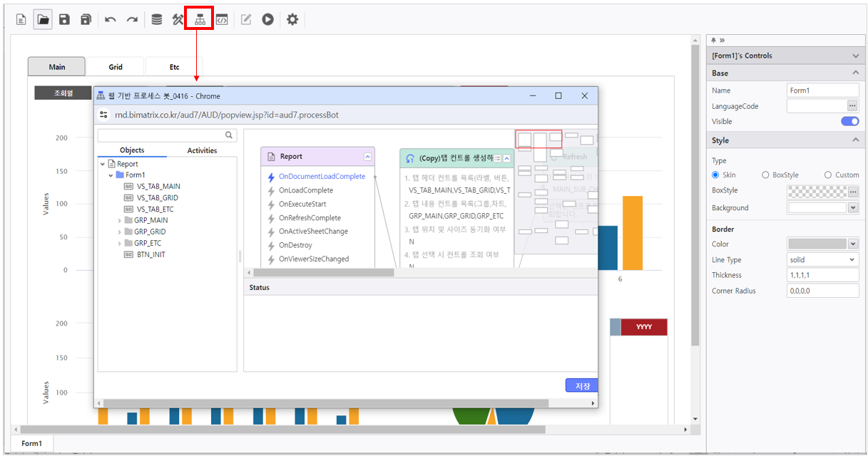
Task: Open the database data source icon
Action: point(157,20)
